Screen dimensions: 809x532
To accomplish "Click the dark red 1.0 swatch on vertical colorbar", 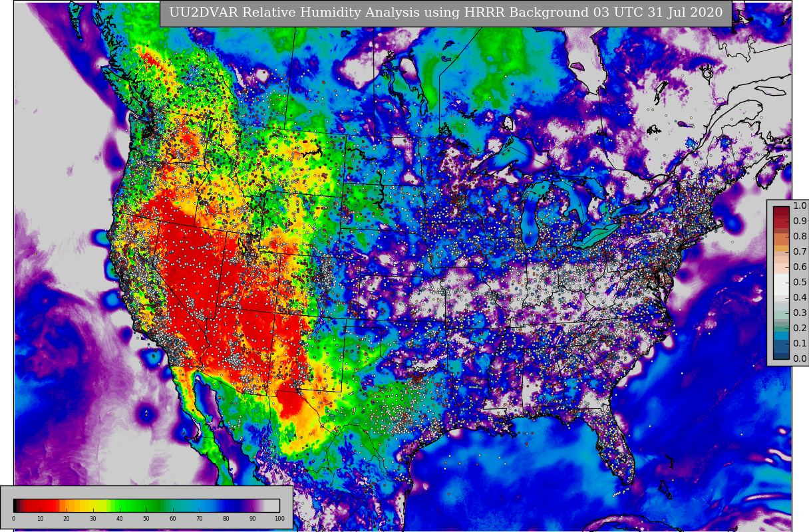I will pos(781,211).
